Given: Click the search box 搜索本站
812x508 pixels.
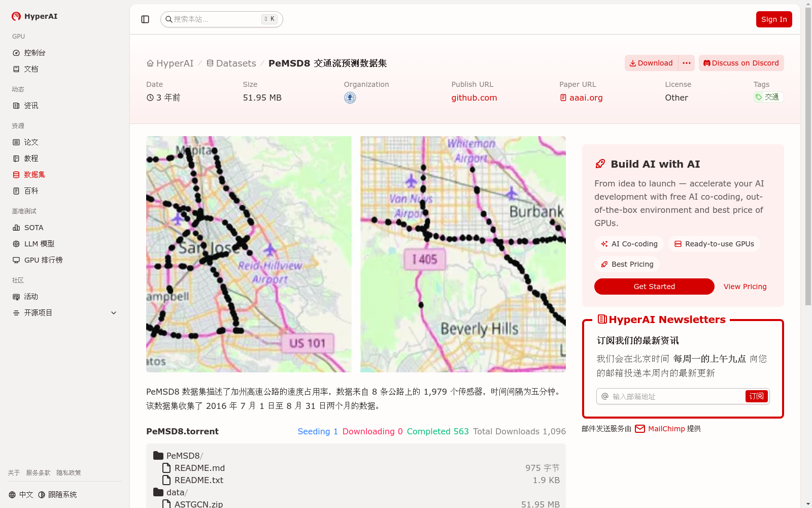Looking at the screenshot, I should [x=221, y=19].
